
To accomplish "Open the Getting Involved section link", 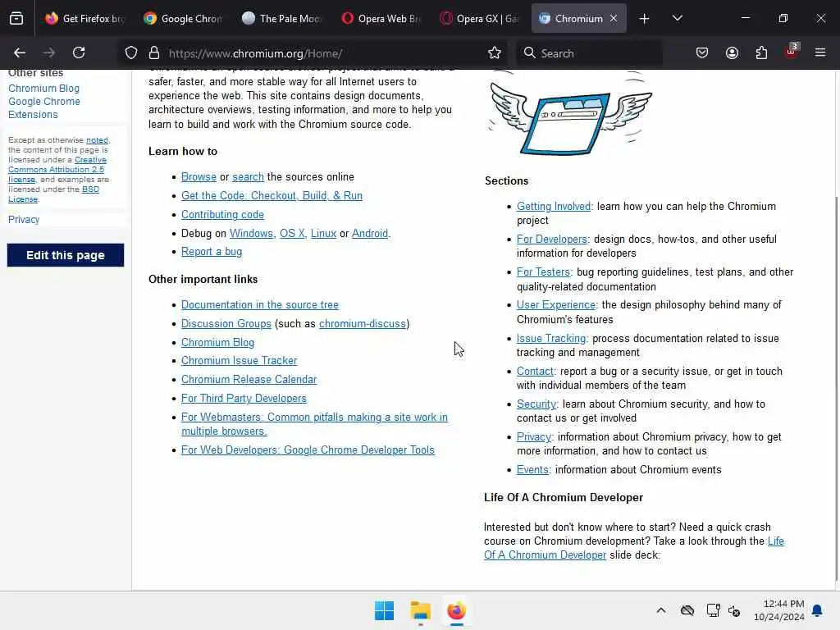I will pyautogui.click(x=554, y=206).
